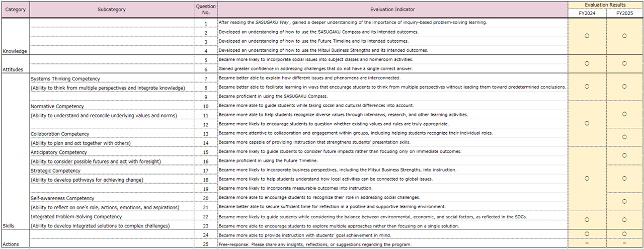
Task: Select question number 1 cell
Action: coord(205,23)
